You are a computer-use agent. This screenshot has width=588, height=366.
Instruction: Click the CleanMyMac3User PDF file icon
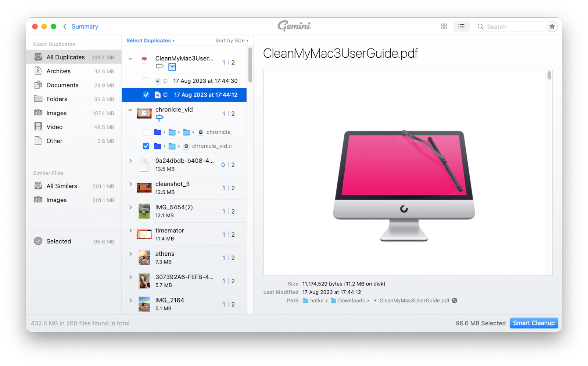click(x=144, y=62)
